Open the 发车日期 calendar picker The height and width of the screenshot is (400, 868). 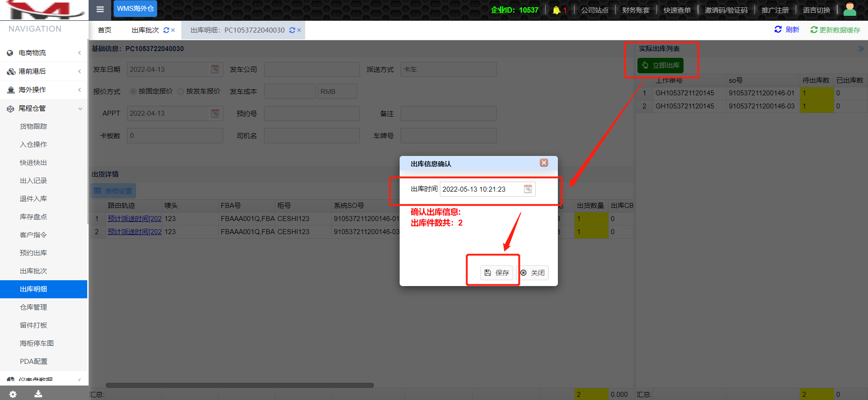(215, 69)
